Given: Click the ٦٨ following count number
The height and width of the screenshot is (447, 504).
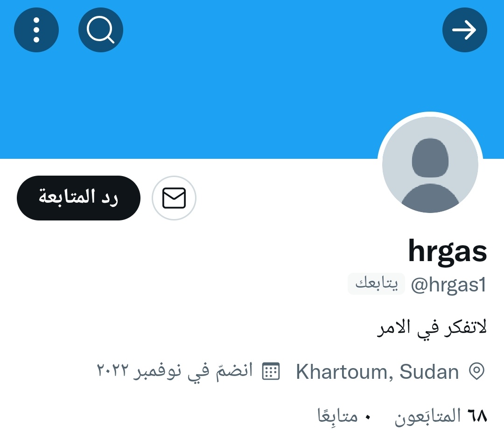Looking at the screenshot, I should (x=477, y=415).
